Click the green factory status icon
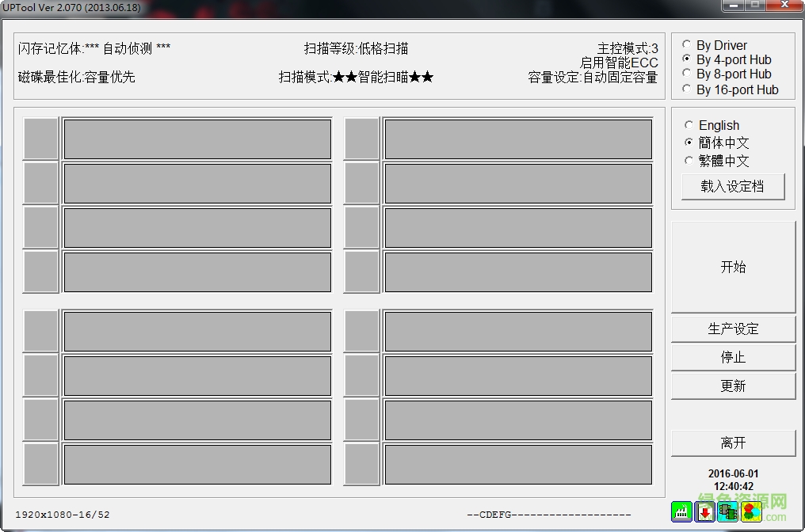Screen dimensions: 805x532 (x=681, y=512)
